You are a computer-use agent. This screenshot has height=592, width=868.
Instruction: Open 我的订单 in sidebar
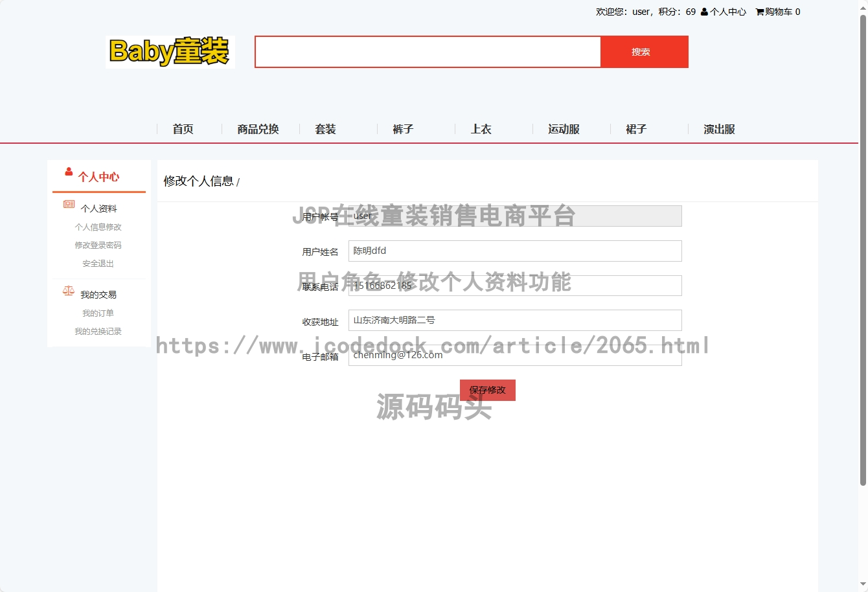tap(98, 313)
